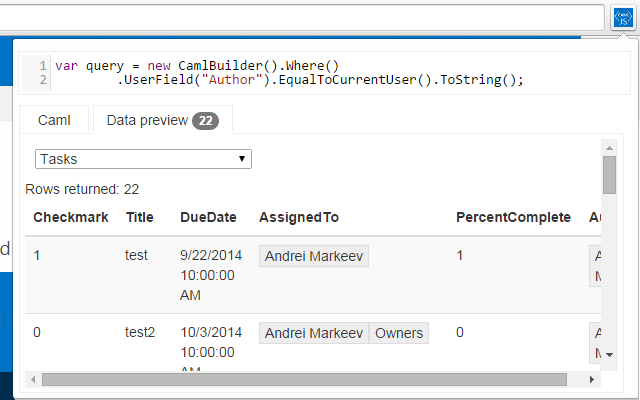Switch to the Caml tab
640x400 pixels.
[x=54, y=120]
